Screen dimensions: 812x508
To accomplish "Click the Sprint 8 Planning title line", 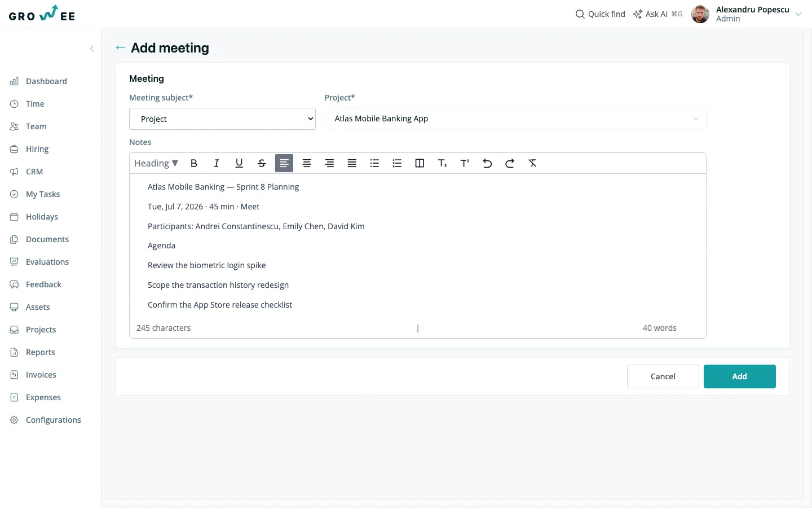I will click(x=223, y=187).
